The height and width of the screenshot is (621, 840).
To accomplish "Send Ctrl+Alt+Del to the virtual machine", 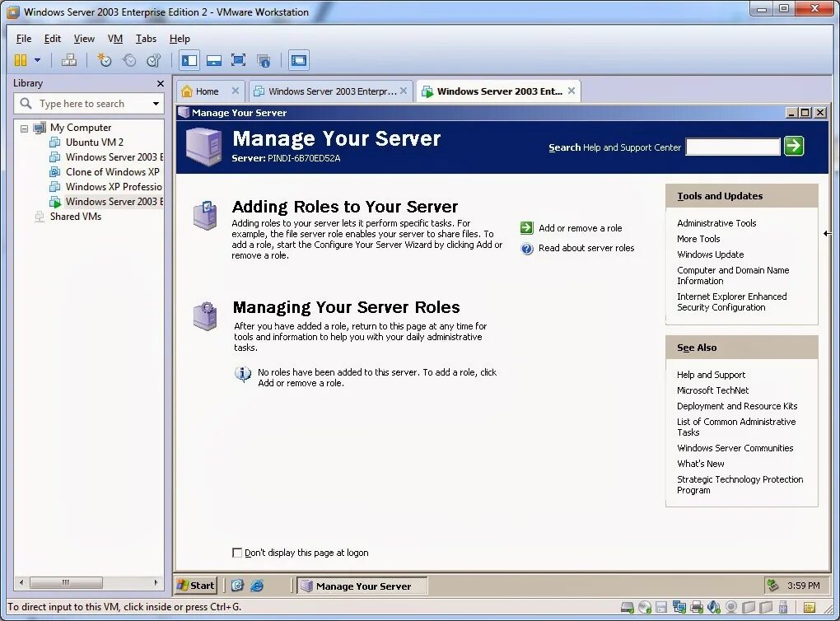I will coord(69,61).
